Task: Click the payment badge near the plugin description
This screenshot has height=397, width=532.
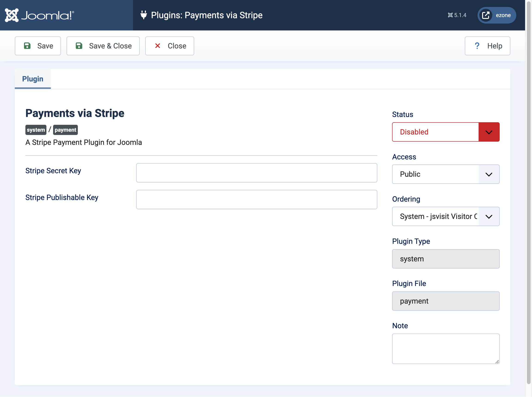Action: [65, 130]
